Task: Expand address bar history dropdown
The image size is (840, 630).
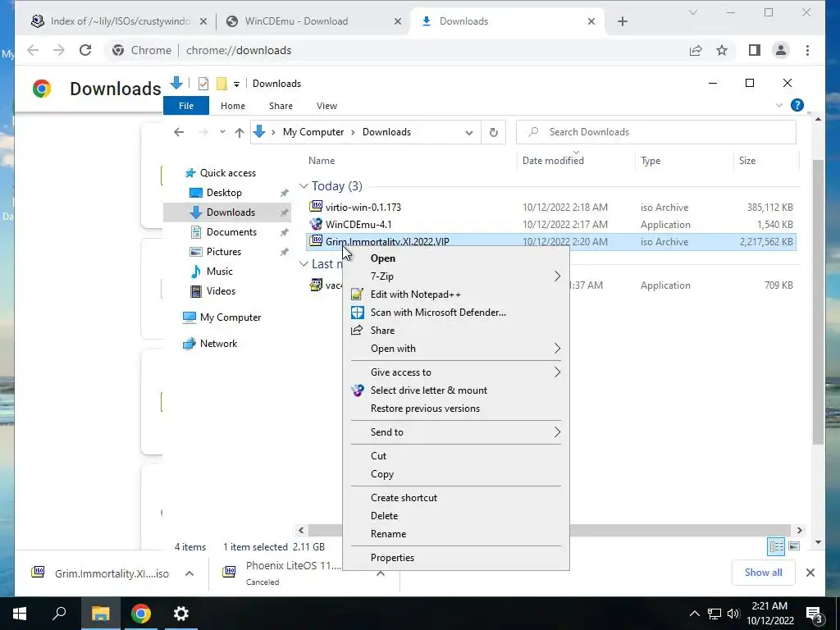Action: point(469,133)
